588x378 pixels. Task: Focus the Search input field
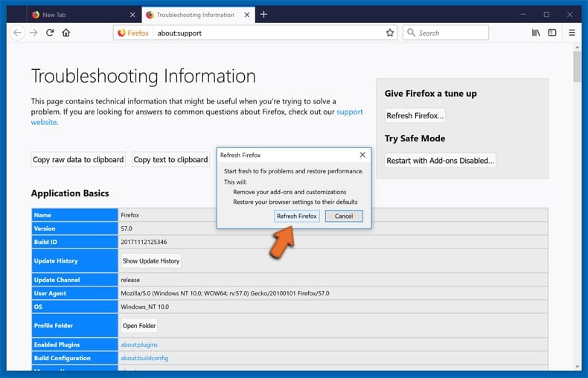tap(446, 33)
